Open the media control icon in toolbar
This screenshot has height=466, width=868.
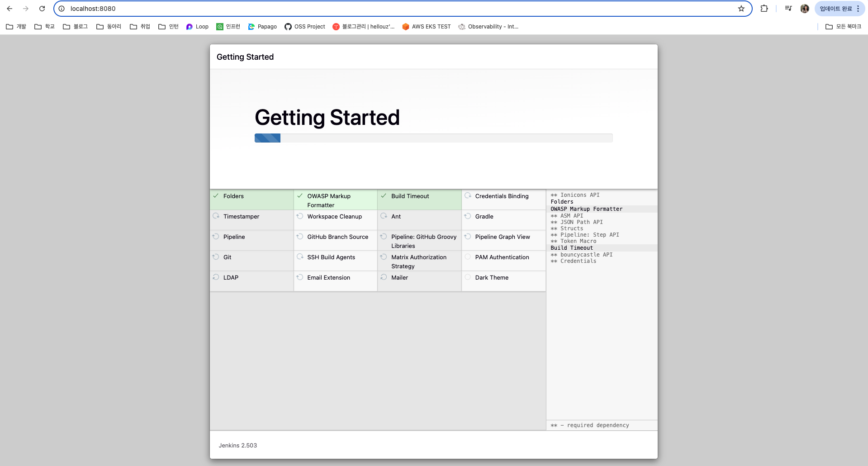coord(788,9)
